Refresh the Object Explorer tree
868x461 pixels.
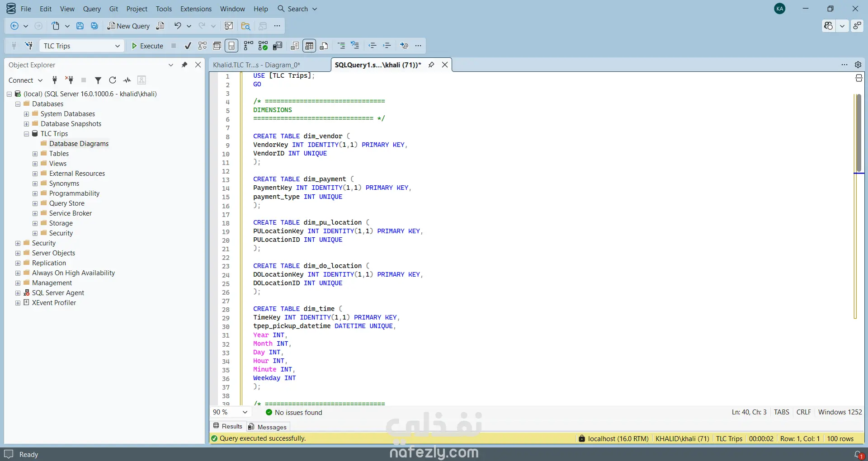click(113, 80)
